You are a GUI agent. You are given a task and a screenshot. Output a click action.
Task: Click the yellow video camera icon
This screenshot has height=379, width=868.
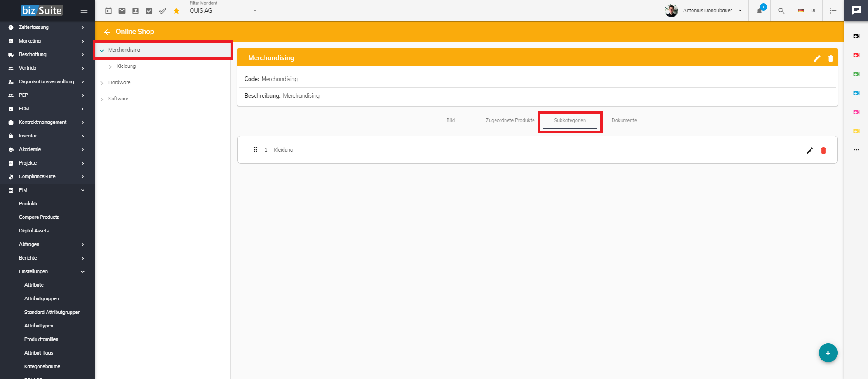(x=856, y=131)
